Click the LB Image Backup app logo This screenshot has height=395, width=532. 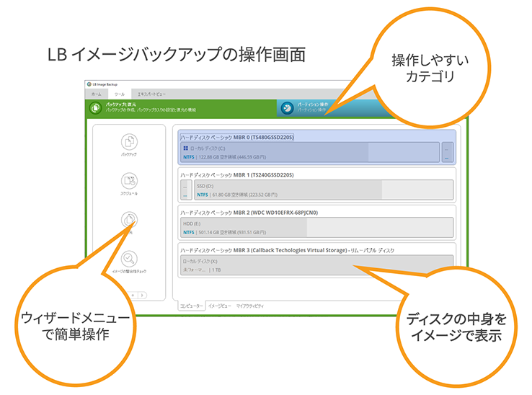pyautogui.click(x=89, y=84)
